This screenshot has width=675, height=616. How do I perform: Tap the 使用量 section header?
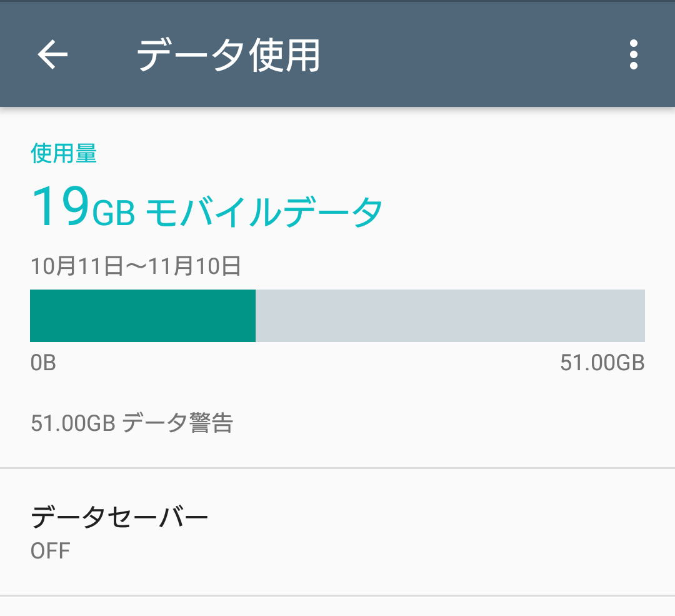point(64,153)
